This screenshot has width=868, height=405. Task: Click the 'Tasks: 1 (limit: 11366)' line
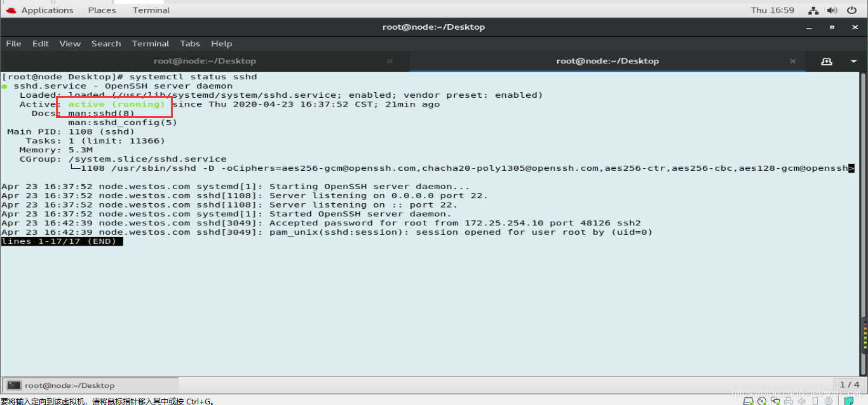[95, 141]
